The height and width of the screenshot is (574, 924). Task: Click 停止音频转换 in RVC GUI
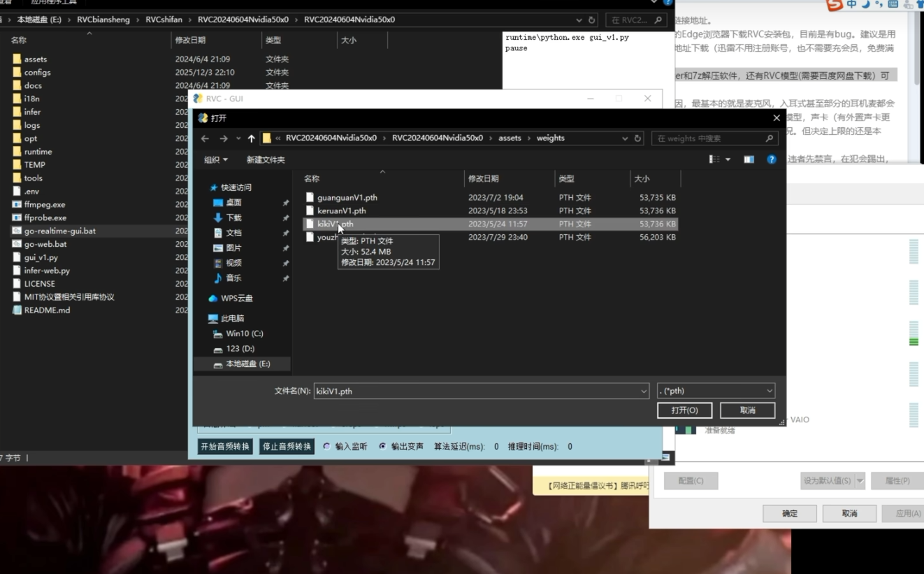(287, 446)
